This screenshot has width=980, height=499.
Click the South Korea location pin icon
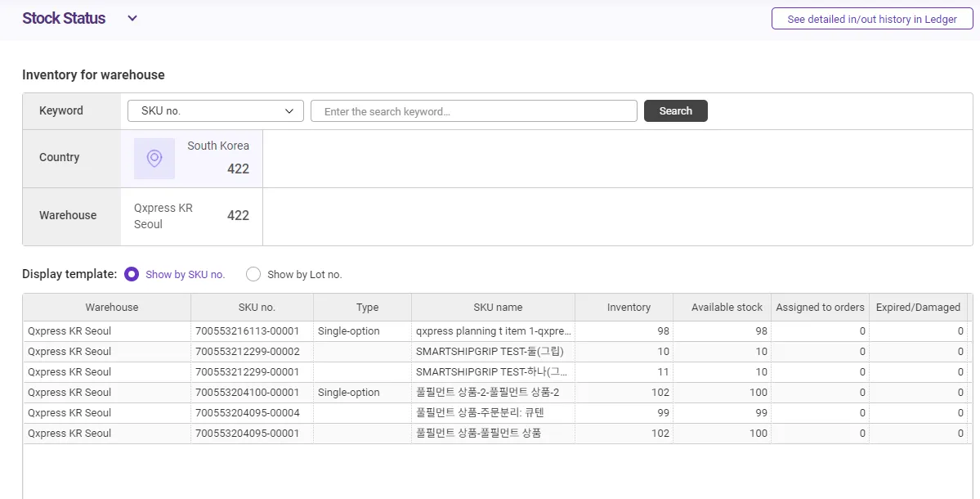(x=154, y=159)
